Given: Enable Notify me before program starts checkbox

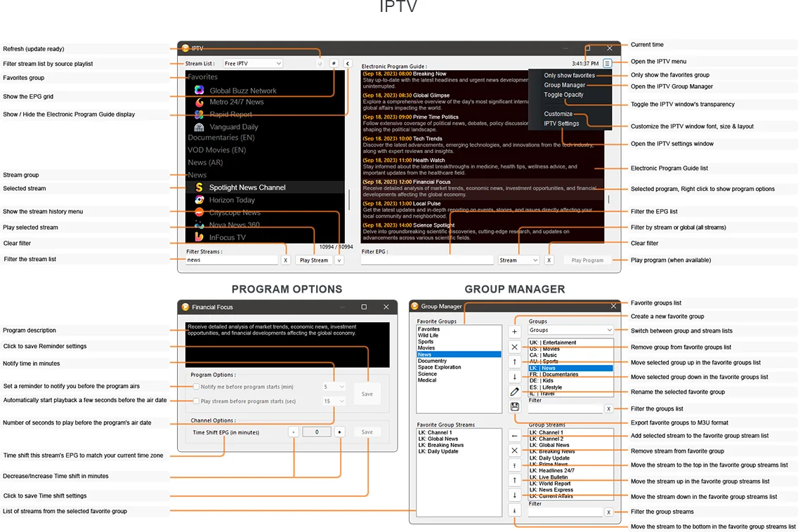Looking at the screenshot, I should click(196, 387).
